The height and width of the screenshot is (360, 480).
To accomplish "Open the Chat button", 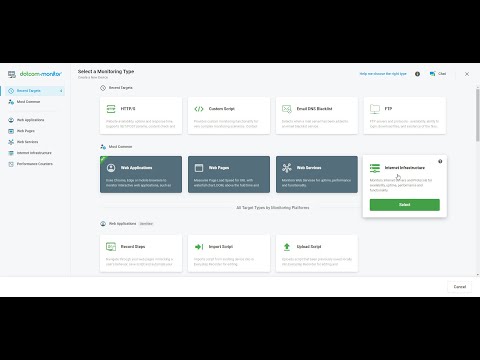I will coord(438,74).
